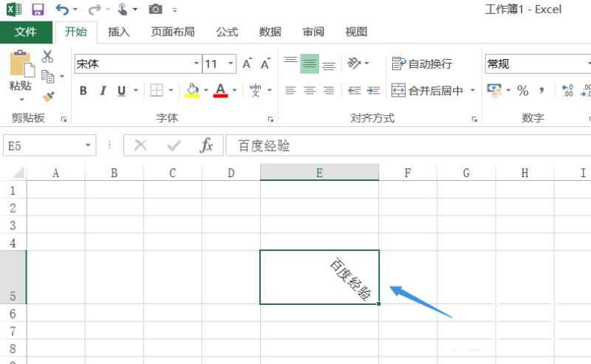591x364 pixels.
Task: Open 字体 font group dialog launcher
Action: click(270, 120)
